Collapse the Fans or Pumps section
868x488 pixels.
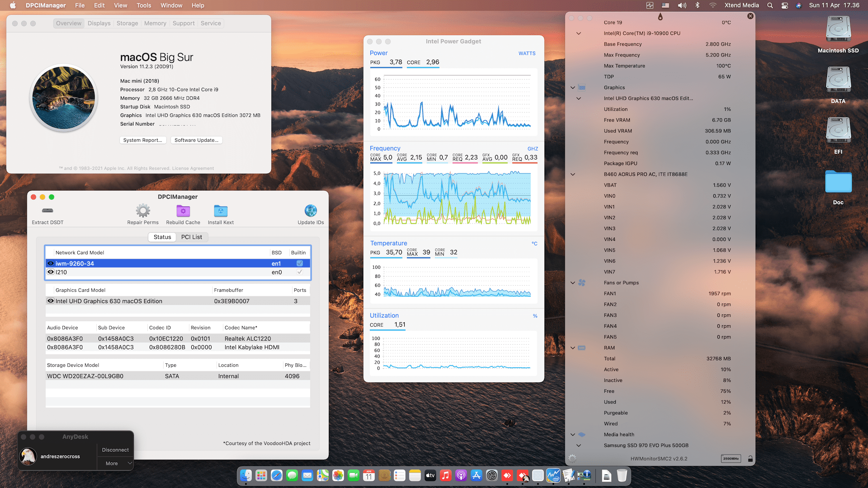pyautogui.click(x=573, y=283)
